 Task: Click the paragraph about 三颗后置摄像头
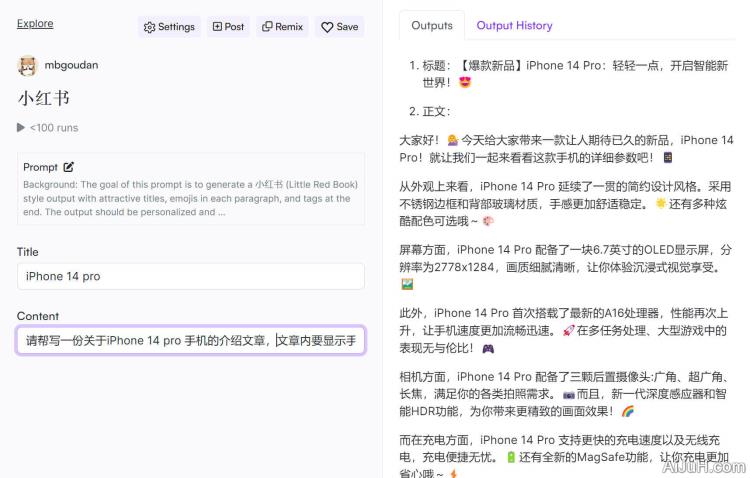point(565,394)
